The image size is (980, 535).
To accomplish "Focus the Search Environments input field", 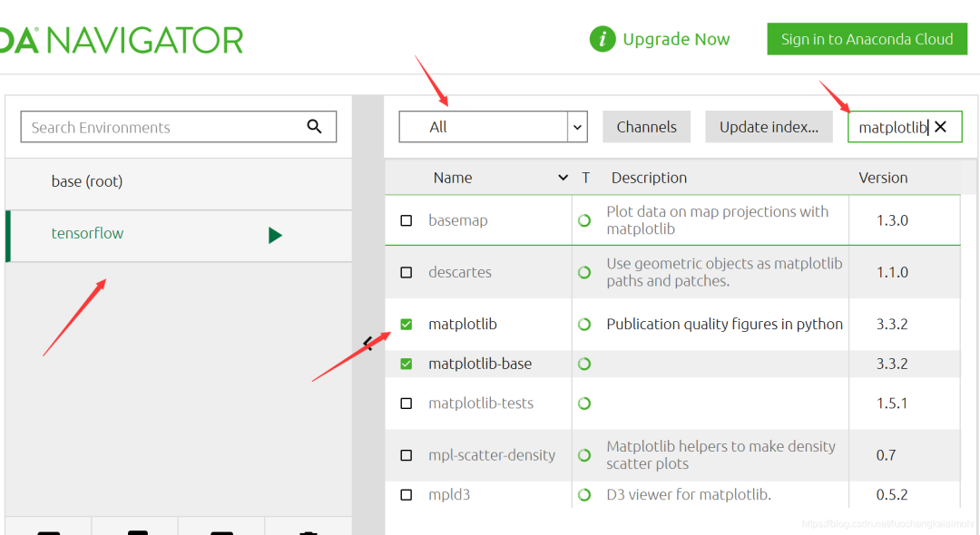I will tap(179, 127).
